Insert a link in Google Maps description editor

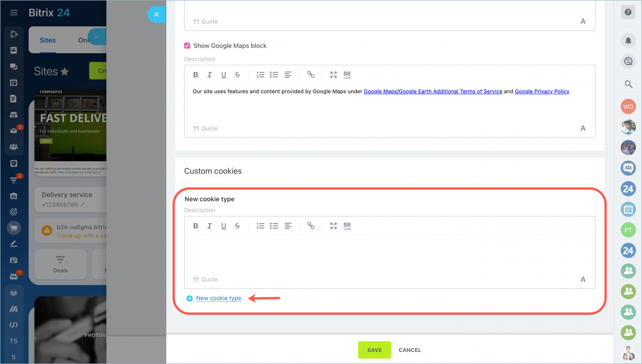coord(311,75)
